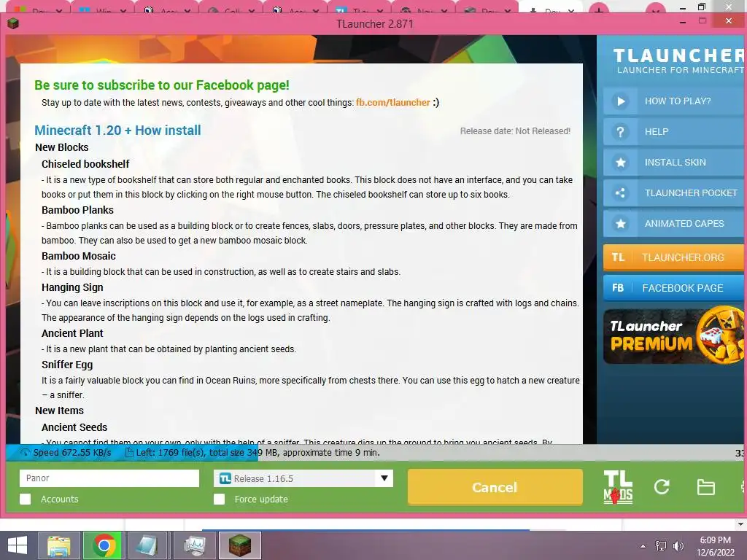Viewport: 747px width, 560px height.
Task: Click the TLauncher grass block title icon
Action: 13,23
